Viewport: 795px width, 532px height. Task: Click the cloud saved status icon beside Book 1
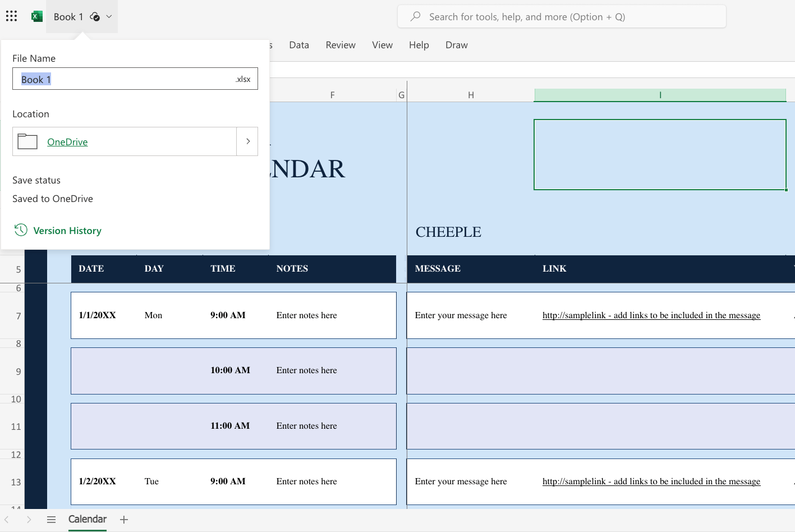[94, 17]
